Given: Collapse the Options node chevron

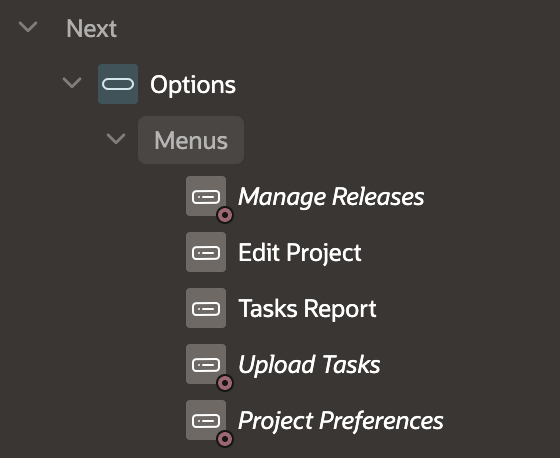Looking at the screenshot, I should pos(72,83).
